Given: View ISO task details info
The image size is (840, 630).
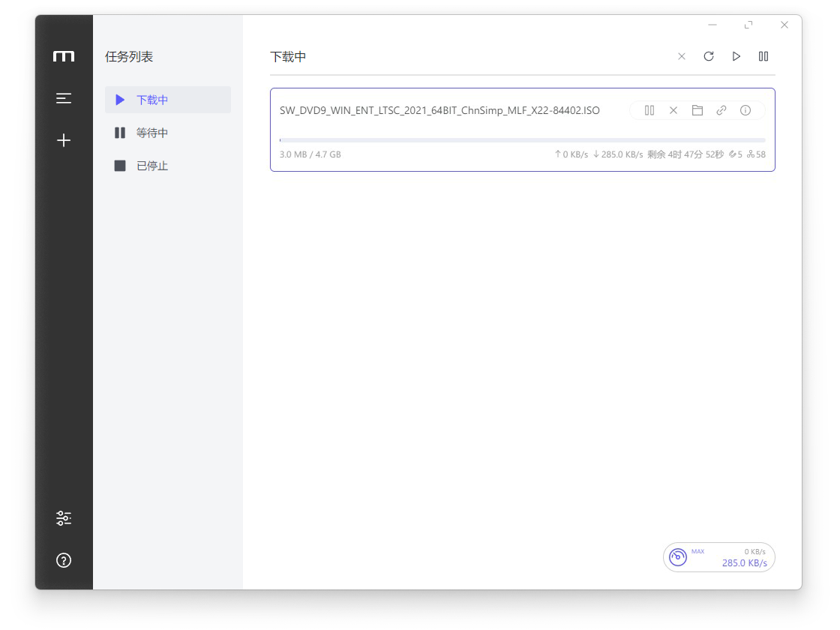Looking at the screenshot, I should pos(745,110).
